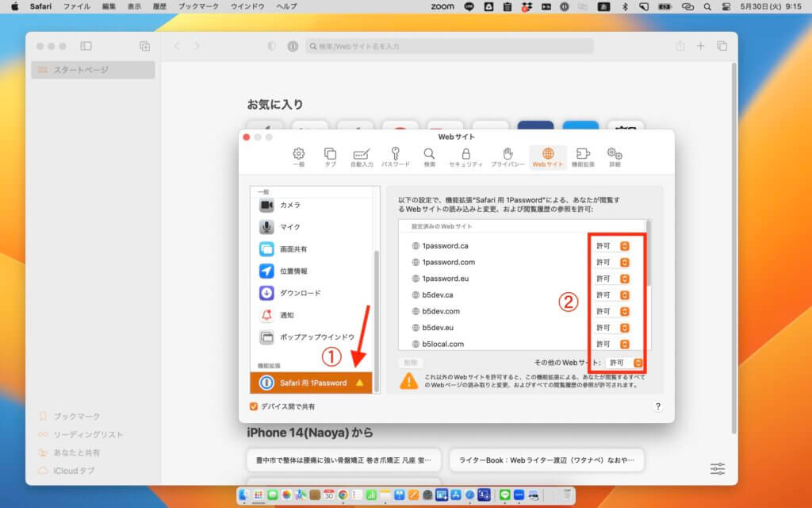The height and width of the screenshot is (508, 812).
Task: Open the プライバシー (Privacy) preferences tab
Action: click(x=507, y=157)
